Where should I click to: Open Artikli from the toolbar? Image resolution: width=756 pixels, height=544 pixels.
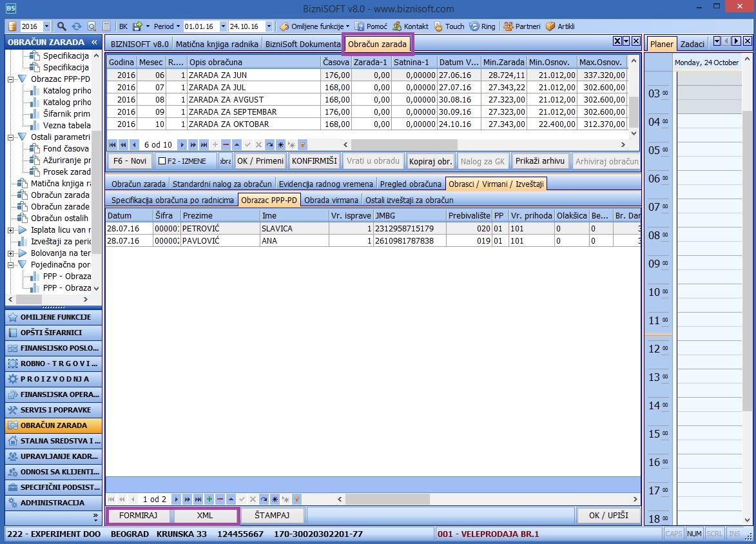(x=560, y=26)
